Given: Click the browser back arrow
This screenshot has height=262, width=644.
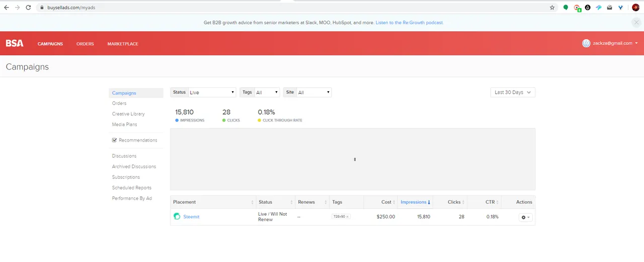Looking at the screenshot, I should 7,8.
